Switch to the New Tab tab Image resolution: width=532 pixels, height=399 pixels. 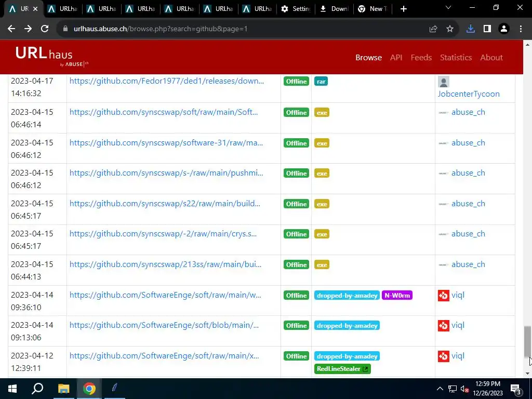[x=373, y=9]
